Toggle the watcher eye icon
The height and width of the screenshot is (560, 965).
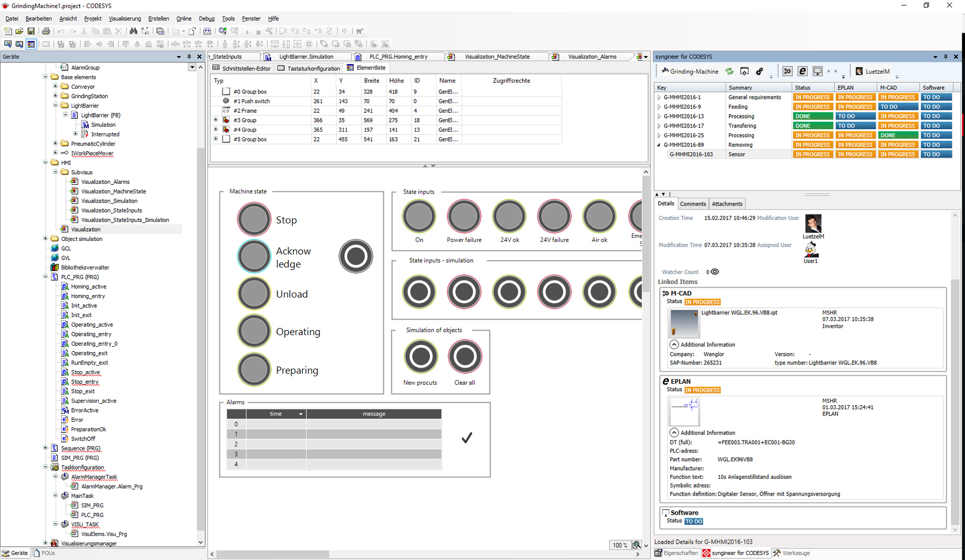pos(715,272)
